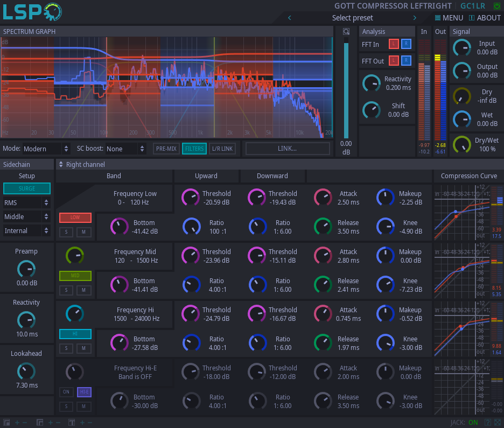This screenshot has height=428, width=504.
Task: Click the SURGE button in Sidechain setup
Action: point(27,188)
